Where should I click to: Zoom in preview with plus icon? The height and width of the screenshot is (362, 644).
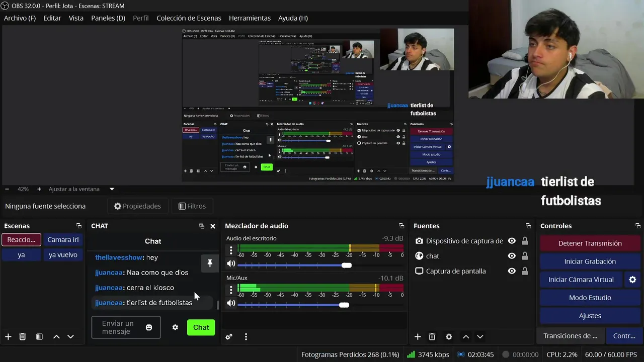(39, 189)
